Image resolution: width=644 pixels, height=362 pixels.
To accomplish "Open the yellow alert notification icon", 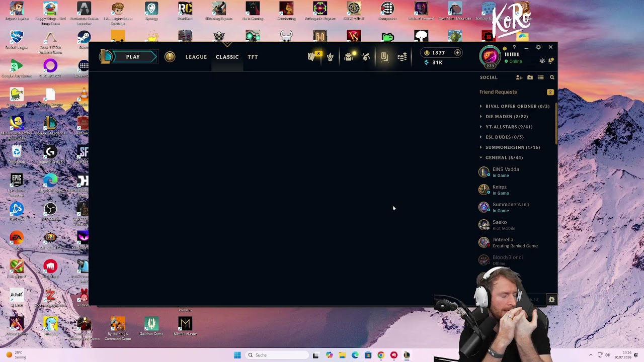I will pos(170,57).
